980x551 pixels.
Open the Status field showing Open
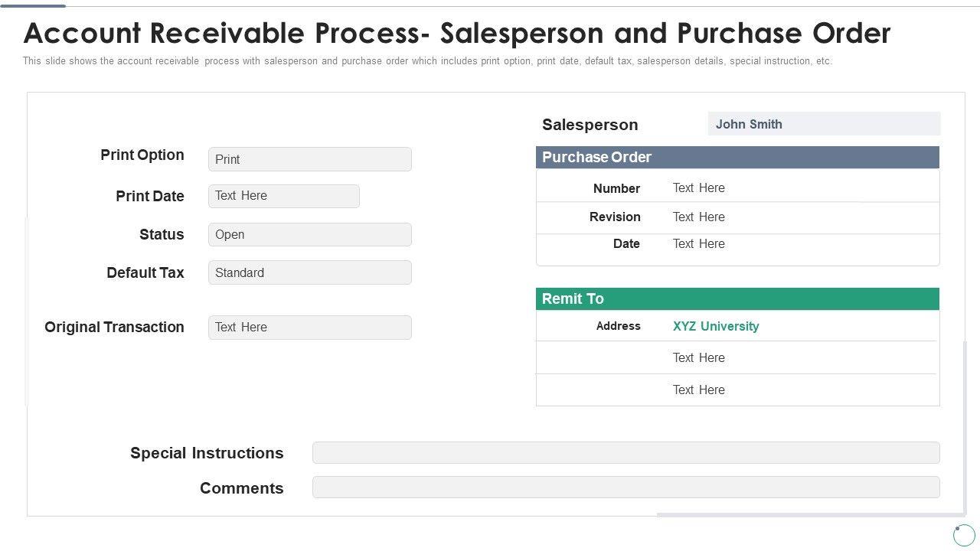(309, 235)
